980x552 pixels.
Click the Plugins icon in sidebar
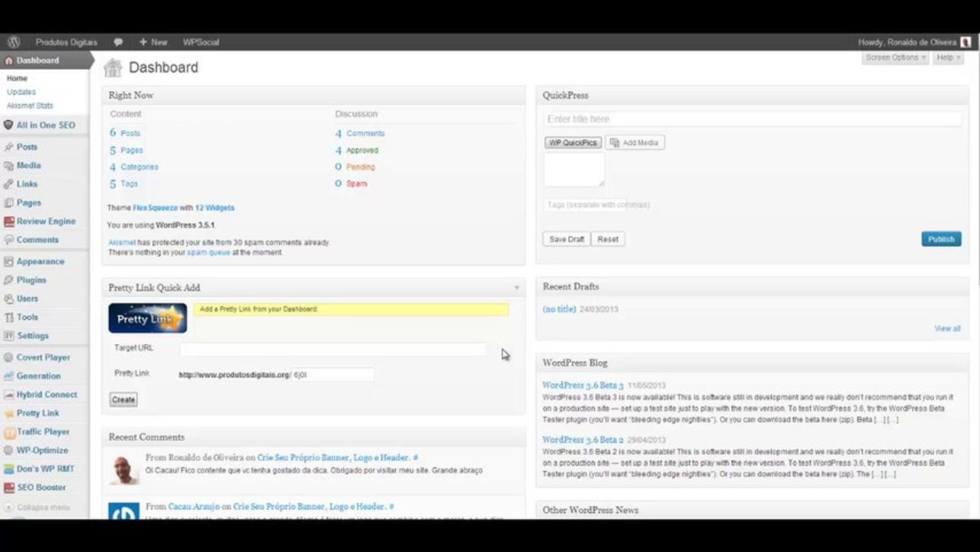tap(8, 281)
